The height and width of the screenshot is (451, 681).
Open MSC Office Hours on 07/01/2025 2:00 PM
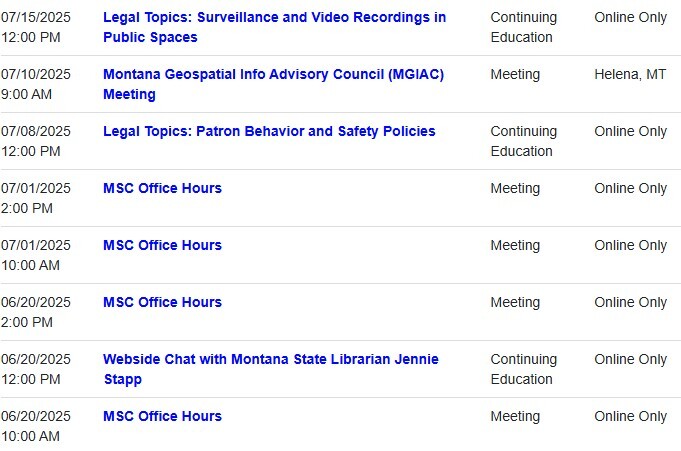pyautogui.click(x=162, y=189)
